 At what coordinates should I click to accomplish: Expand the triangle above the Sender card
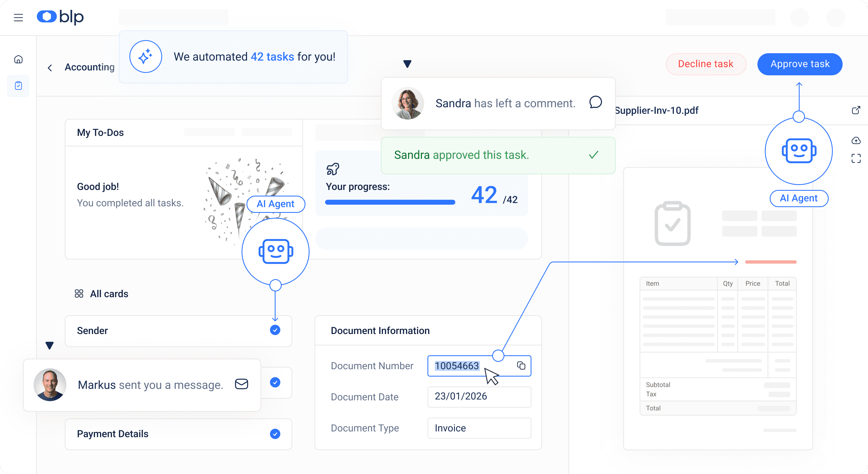click(x=49, y=345)
